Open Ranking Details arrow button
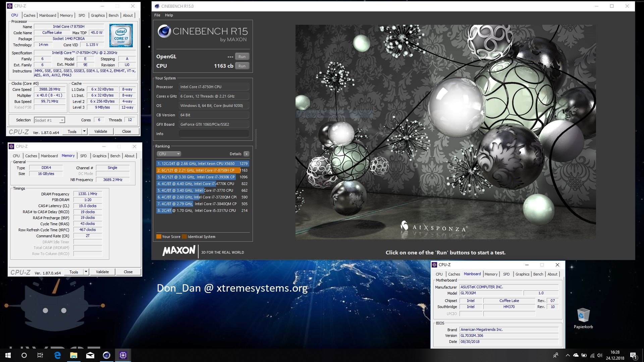644x362 pixels. tap(247, 154)
